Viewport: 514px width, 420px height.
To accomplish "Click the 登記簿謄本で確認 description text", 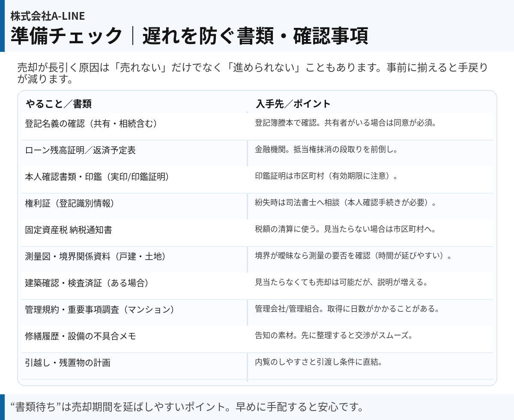I will [x=345, y=123].
